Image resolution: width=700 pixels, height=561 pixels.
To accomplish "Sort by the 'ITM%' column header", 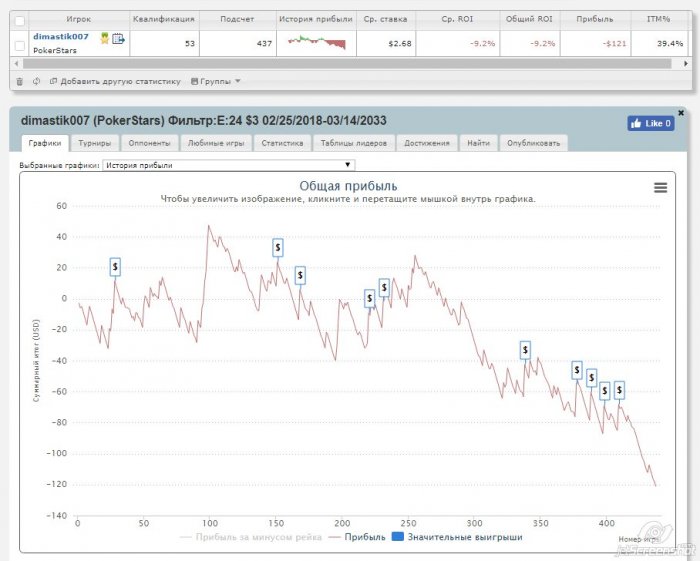I will pos(658,19).
